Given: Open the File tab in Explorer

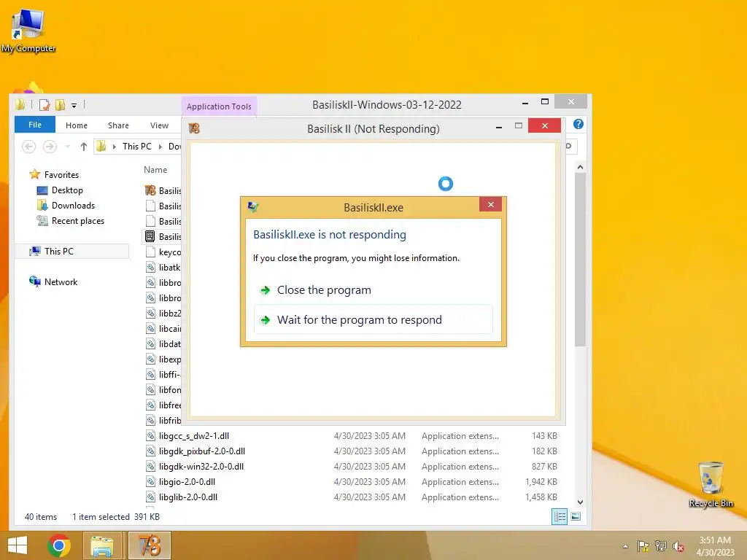Looking at the screenshot, I should [35, 125].
